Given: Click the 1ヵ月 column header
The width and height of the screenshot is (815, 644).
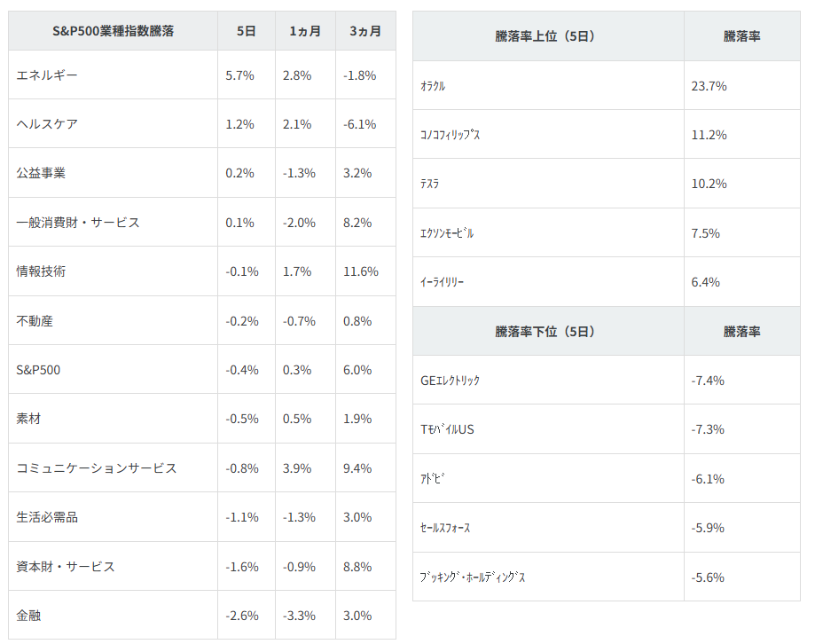Looking at the screenshot, I should 305,31.
